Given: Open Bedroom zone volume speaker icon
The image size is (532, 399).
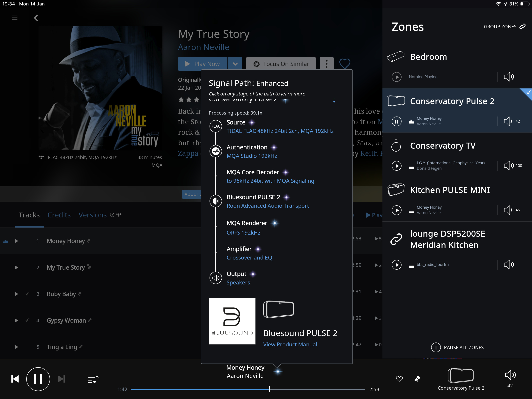Looking at the screenshot, I should [509, 77].
